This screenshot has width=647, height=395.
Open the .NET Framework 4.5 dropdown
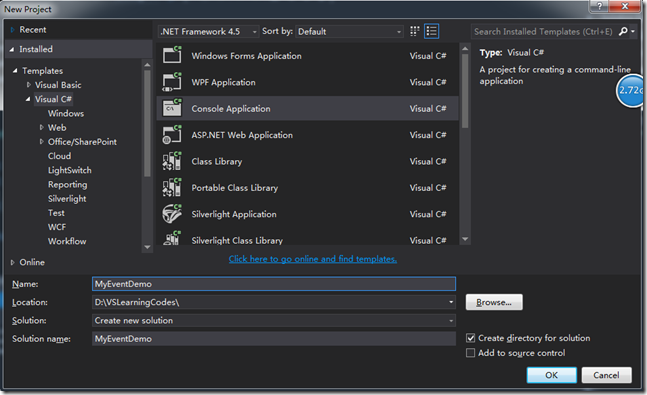209,31
